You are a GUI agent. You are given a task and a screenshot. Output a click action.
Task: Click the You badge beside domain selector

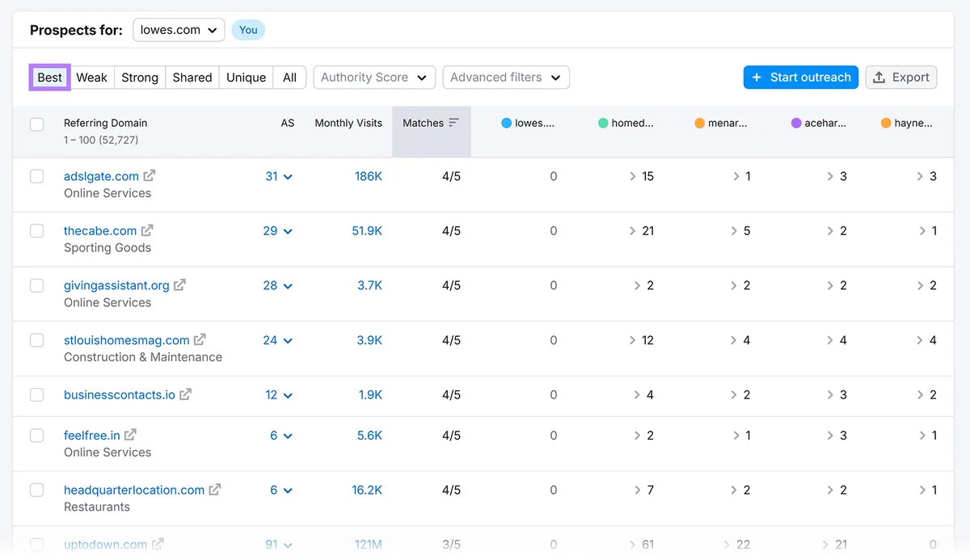[x=248, y=30]
